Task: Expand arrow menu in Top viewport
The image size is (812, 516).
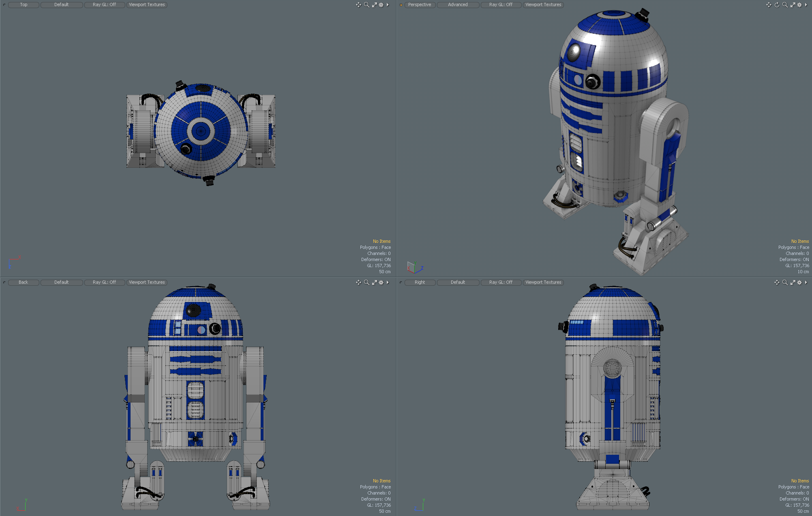Action: click(x=388, y=5)
